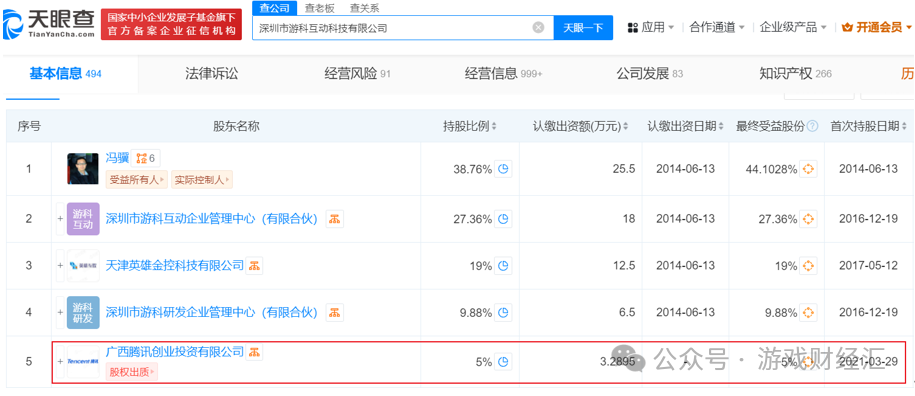
Task: Open the 应用 dropdown menu
Action: pyautogui.click(x=651, y=27)
